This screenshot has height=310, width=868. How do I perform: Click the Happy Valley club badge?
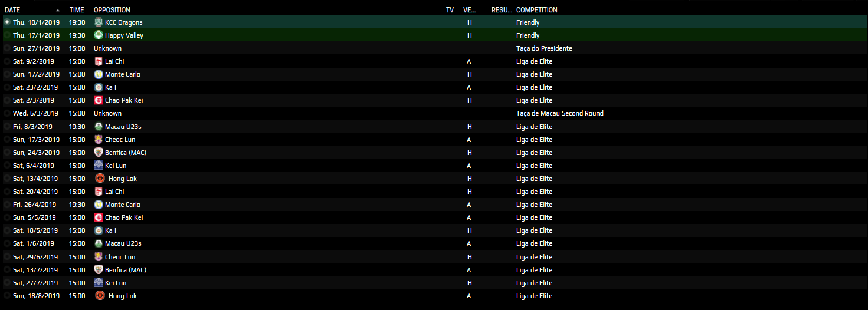coord(99,35)
